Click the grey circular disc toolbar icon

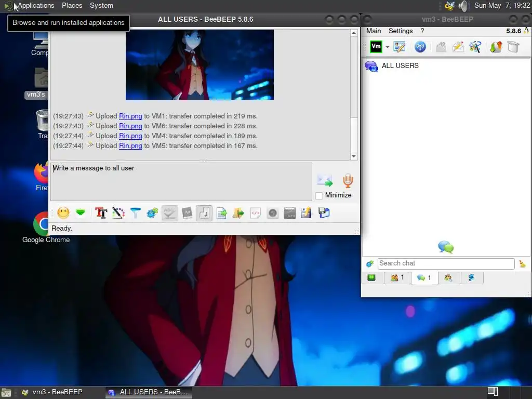(272, 213)
